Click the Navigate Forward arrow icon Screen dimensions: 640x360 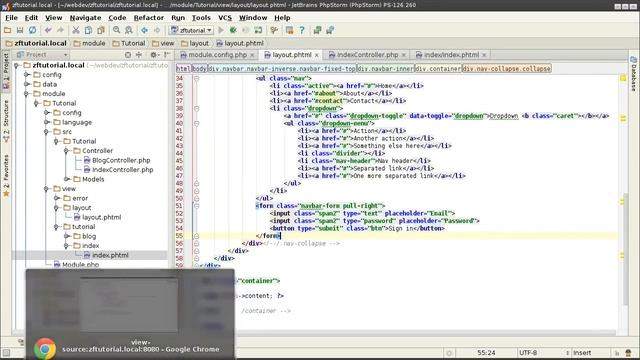point(157,30)
